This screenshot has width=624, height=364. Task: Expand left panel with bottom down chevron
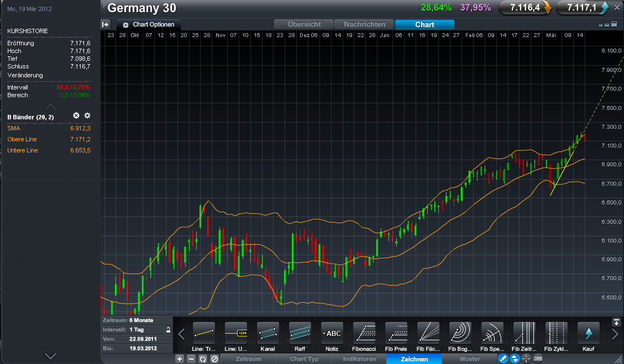(50, 356)
